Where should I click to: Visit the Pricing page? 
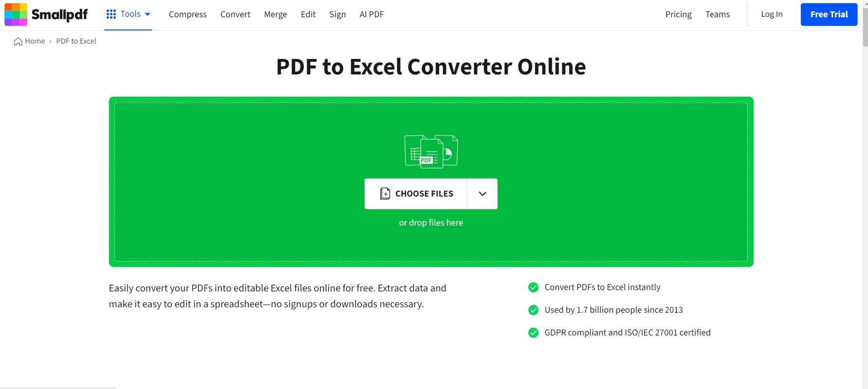(678, 14)
